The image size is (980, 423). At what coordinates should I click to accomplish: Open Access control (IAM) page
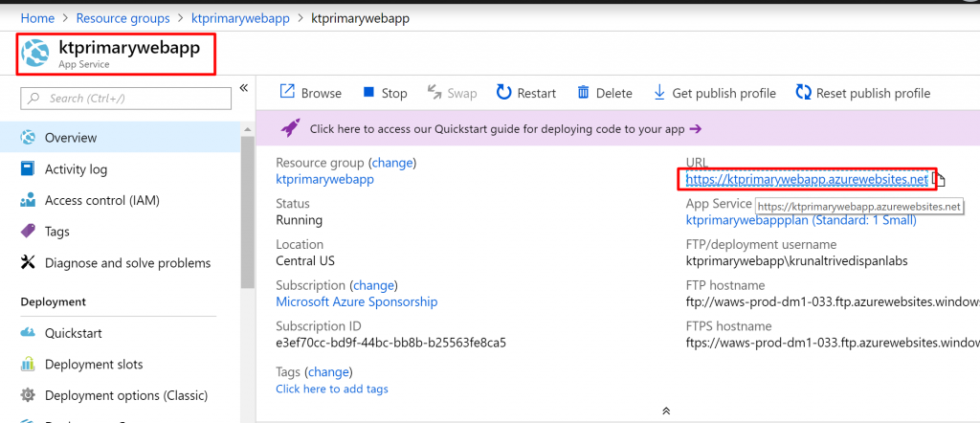point(120,201)
